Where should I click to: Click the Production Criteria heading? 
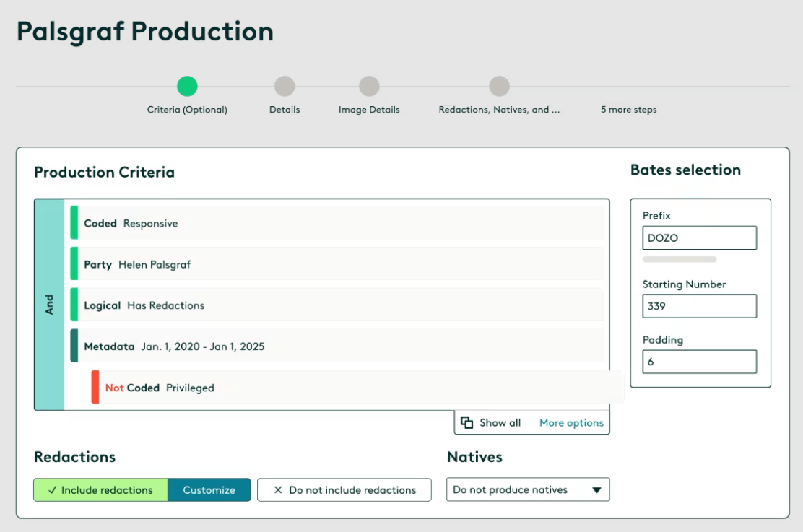point(105,172)
